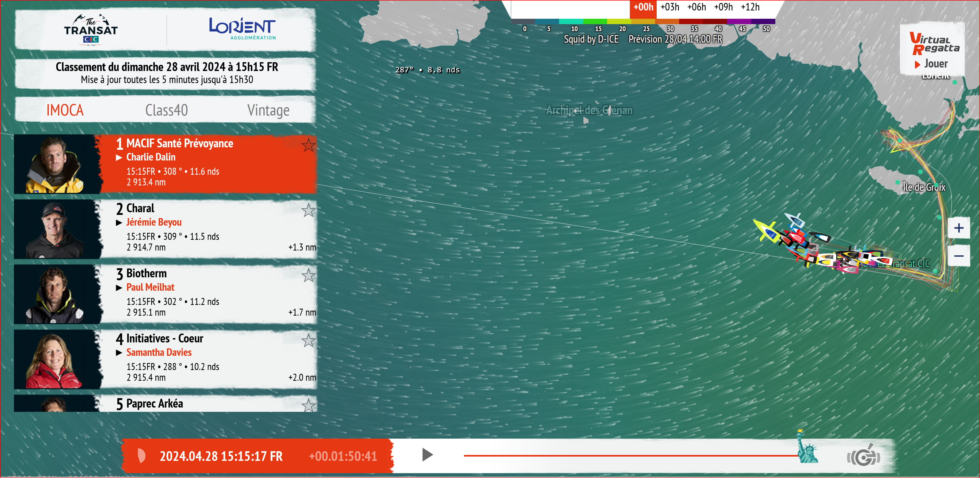980x478 pixels.
Task: Click the moon phase icon beside date
Action: (x=141, y=455)
